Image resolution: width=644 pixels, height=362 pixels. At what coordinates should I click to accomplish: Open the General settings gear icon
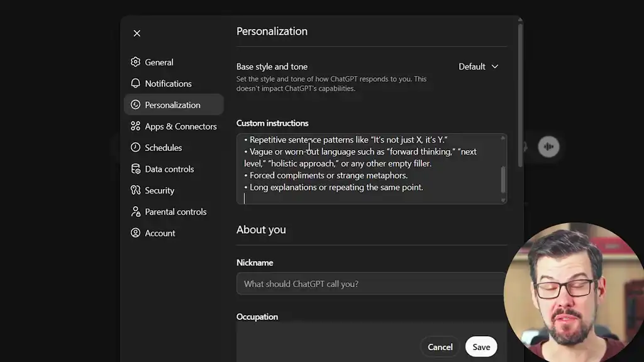(x=135, y=62)
